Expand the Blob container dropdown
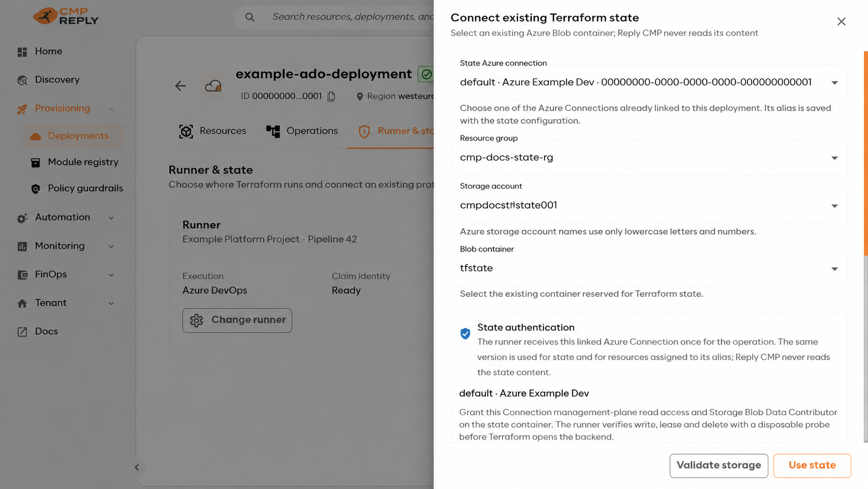The height and width of the screenshot is (489, 868). tap(648, 269)
